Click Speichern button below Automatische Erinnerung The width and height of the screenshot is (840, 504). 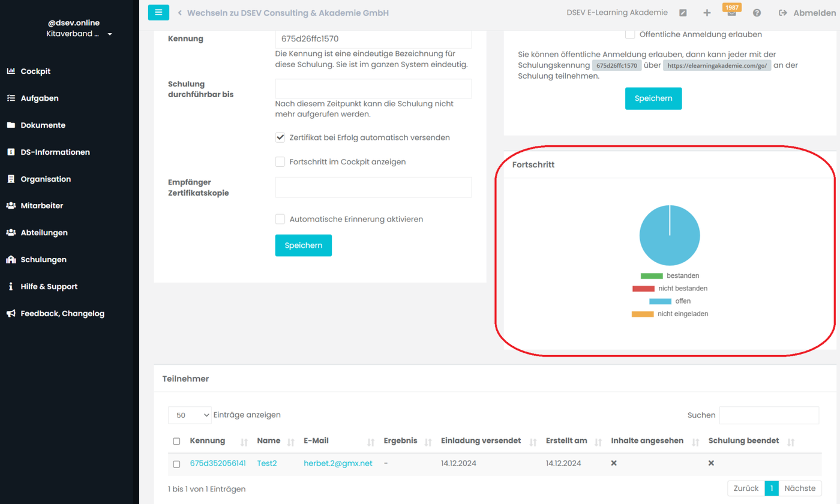pos(304,245)
